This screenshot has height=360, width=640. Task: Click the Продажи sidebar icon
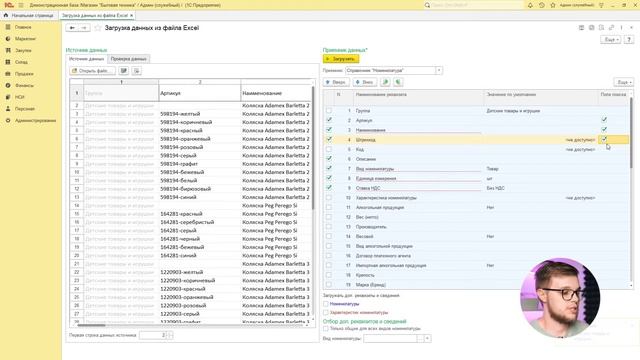click(x=8, y=74)
